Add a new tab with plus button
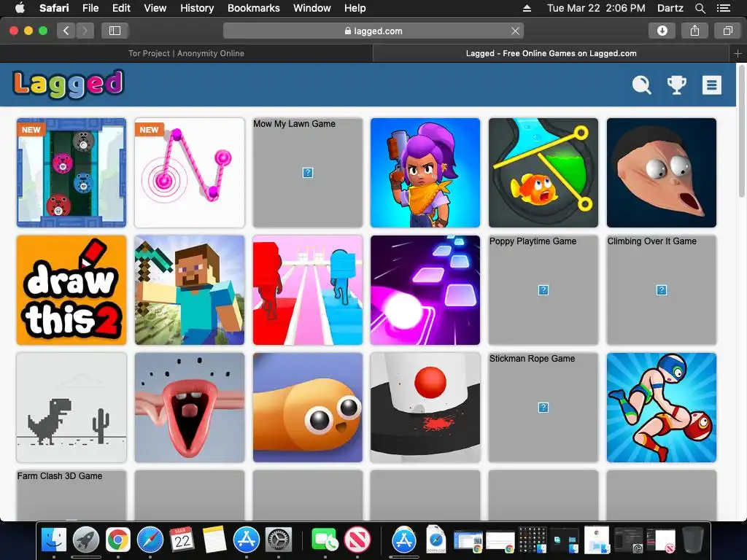The image size is (747, 560). pyautogui.click(x=738, y=54)
